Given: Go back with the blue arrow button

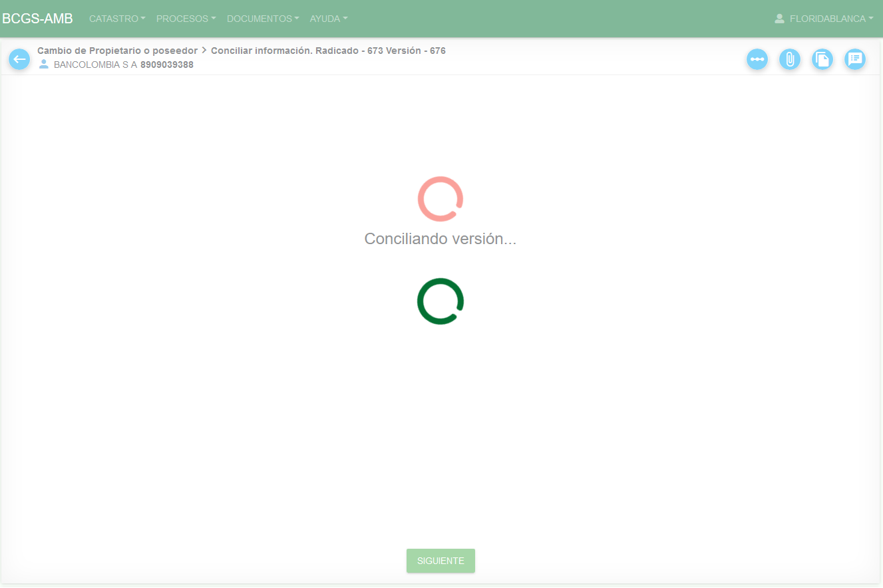Looking at the screenshot, I should click(19, 59).
